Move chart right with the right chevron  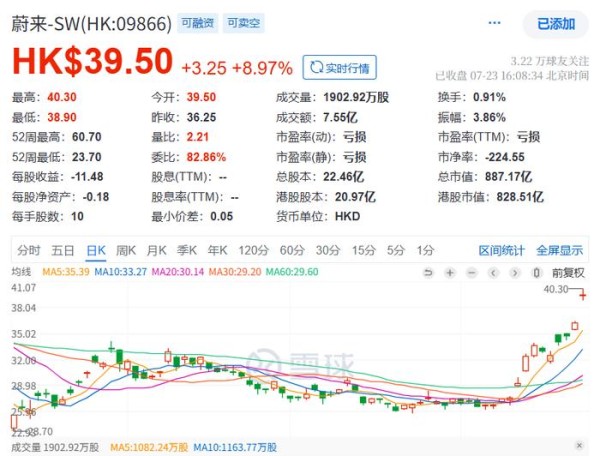(x=515, y=273)
